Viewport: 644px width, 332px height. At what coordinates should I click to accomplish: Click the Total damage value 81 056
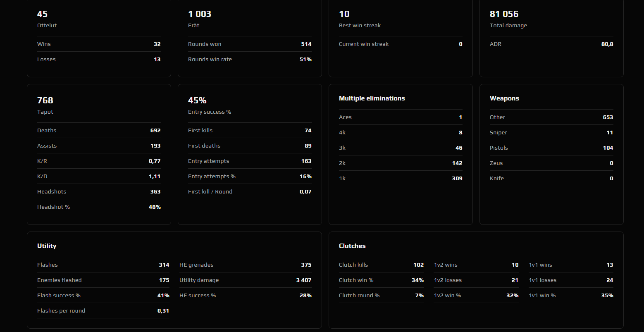504,14
